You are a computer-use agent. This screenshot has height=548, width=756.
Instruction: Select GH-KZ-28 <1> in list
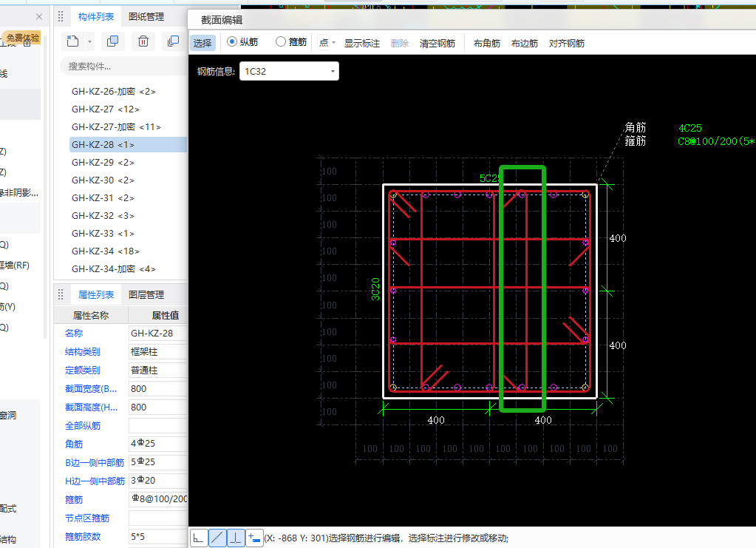129,145
